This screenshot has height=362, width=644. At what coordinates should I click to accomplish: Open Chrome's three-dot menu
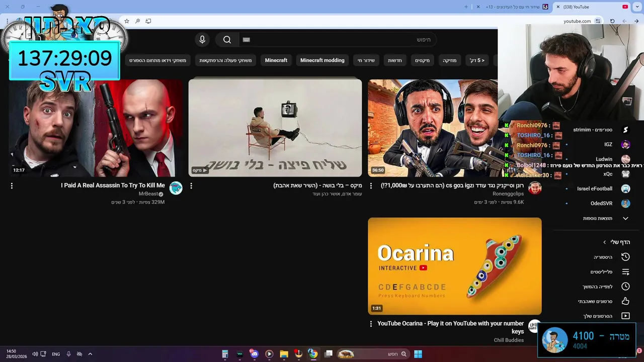pos(7,21)
